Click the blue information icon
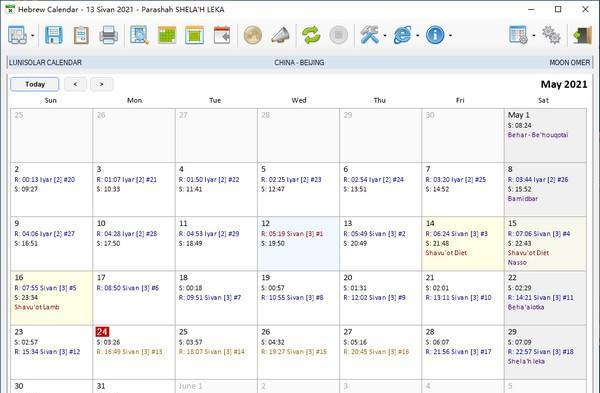Viewport: 600px width, 393px height. (x=435, y=35)
